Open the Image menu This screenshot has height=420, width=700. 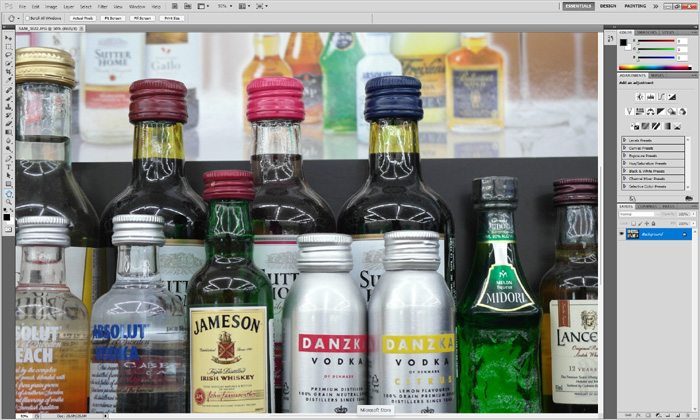click(x=51, y=7)
